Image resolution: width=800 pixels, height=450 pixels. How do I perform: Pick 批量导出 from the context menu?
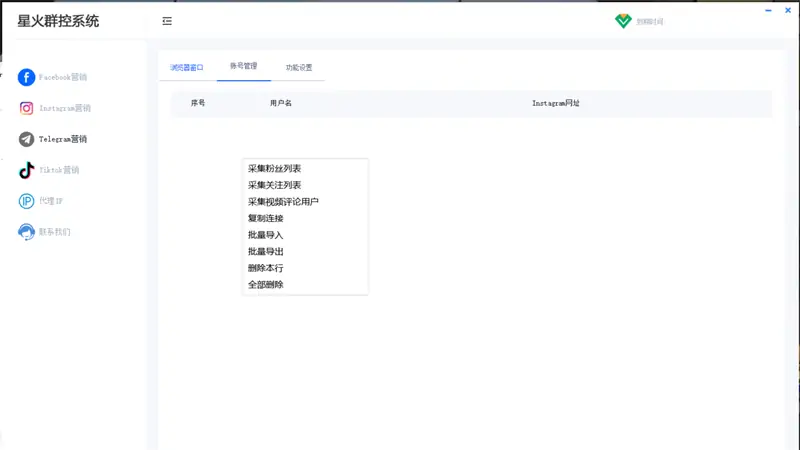(266, 252)
